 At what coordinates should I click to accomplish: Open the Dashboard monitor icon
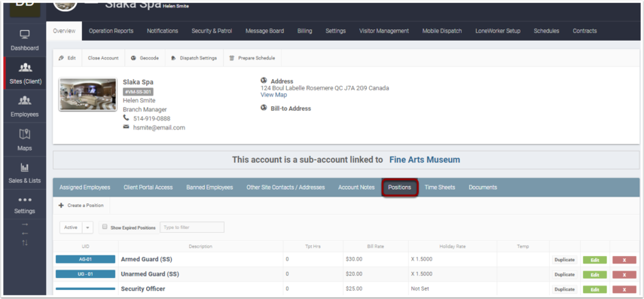click(25, 35)
